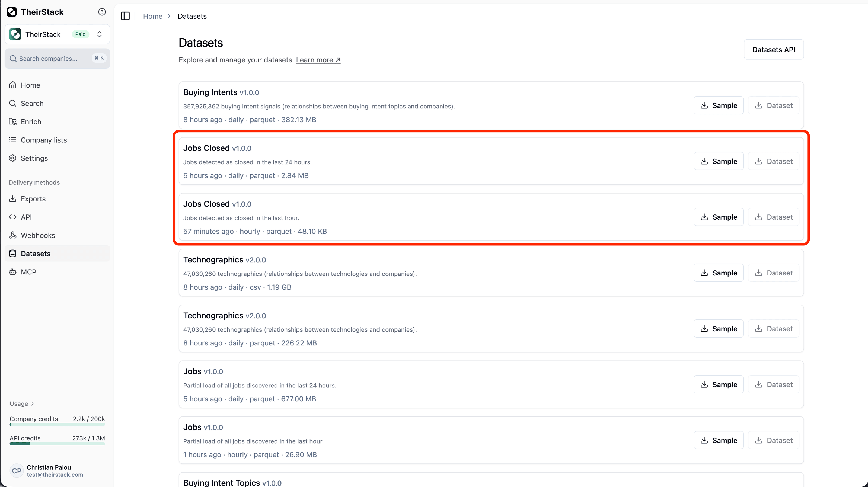The height and width of the screenshot is (487, 868).
Task: Toggle the sidebar panel icon
Action: point(125,16)
